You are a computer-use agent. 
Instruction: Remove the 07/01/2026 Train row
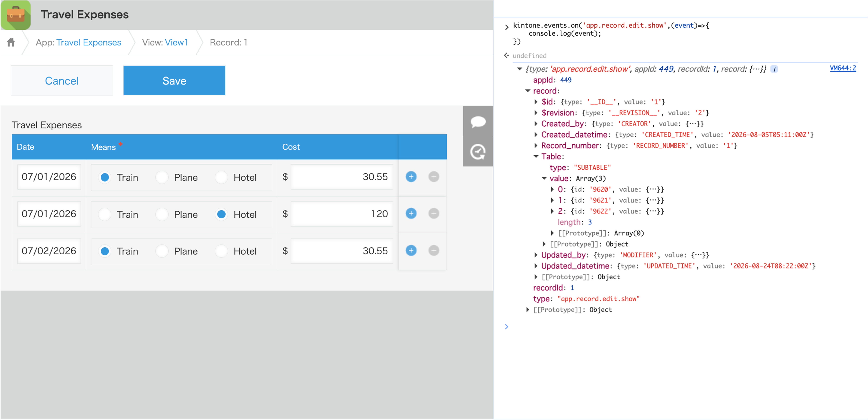[434, 177]
